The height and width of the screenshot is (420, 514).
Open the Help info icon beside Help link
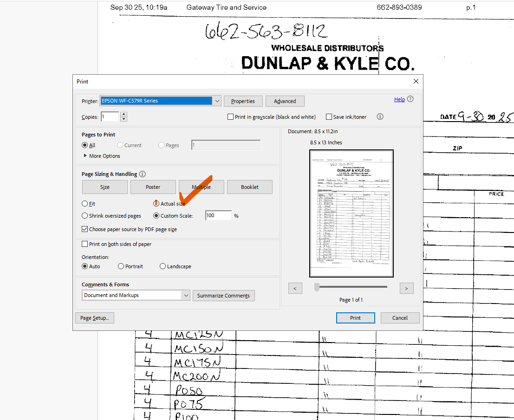(x=410, y=99)
